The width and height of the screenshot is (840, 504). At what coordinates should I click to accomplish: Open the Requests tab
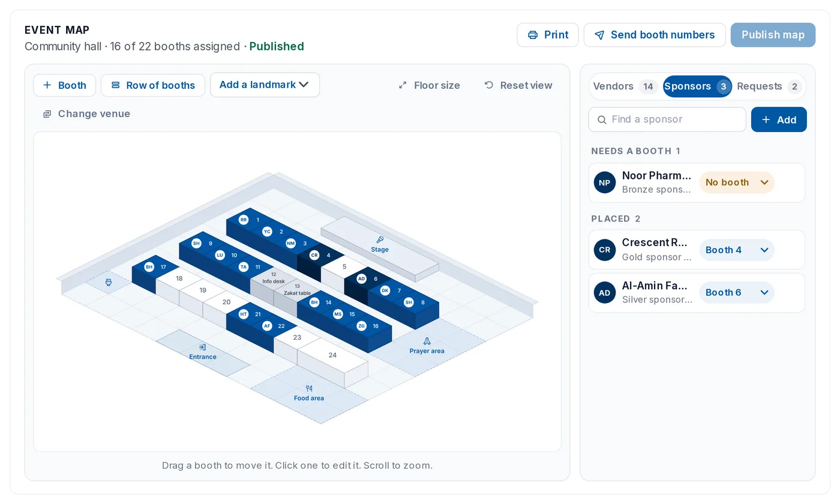tap(769, 86)
